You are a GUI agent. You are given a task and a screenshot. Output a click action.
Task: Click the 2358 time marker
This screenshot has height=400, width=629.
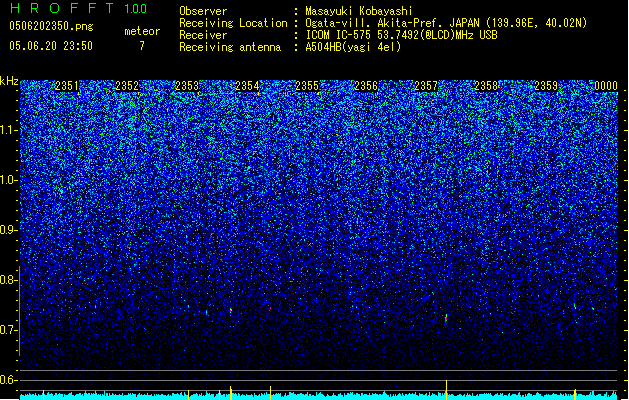[486, 86]
